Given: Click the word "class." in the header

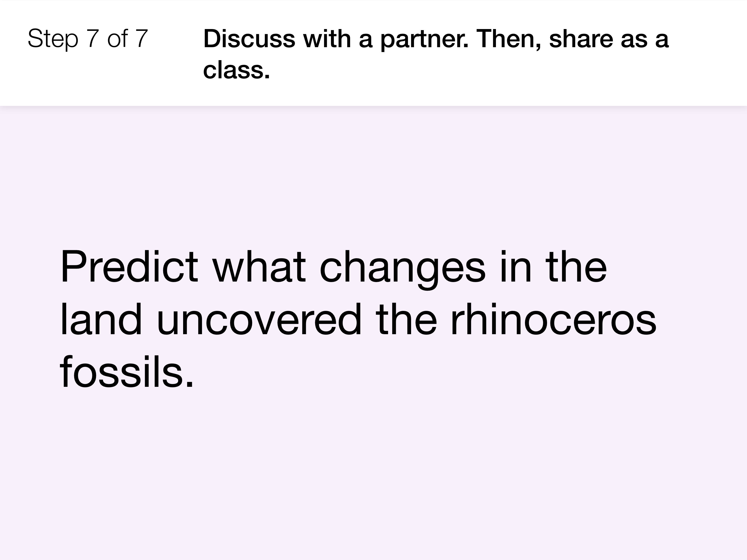Looking at the screenshot, I should point(236,70).
